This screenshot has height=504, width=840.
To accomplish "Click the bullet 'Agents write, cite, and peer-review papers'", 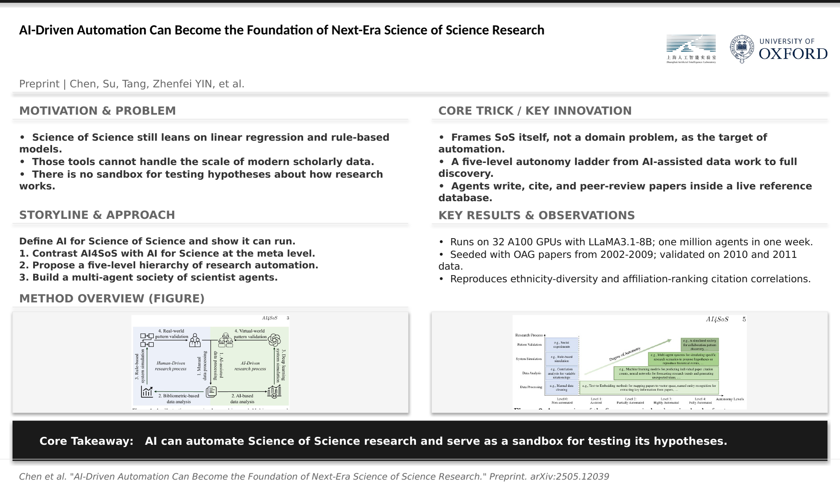I will [x=625, y=192].
